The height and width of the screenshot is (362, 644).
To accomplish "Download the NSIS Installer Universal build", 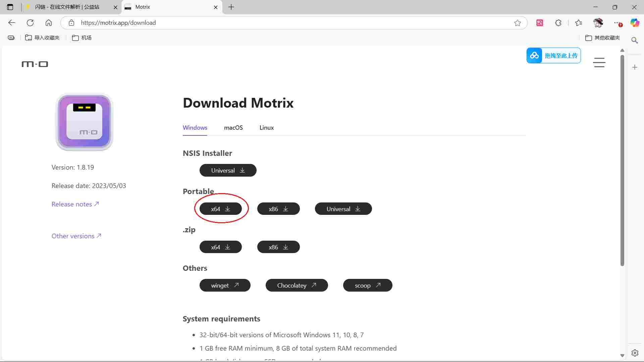I will tap(228, 170).
